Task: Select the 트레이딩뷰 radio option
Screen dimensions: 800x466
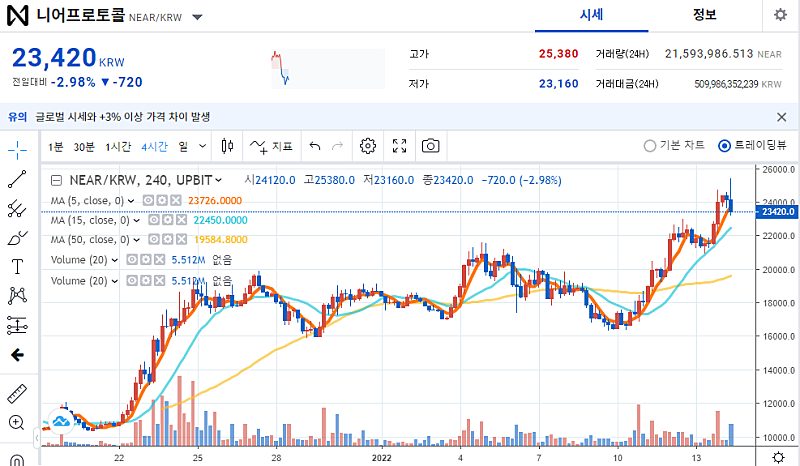Action: 752,146
